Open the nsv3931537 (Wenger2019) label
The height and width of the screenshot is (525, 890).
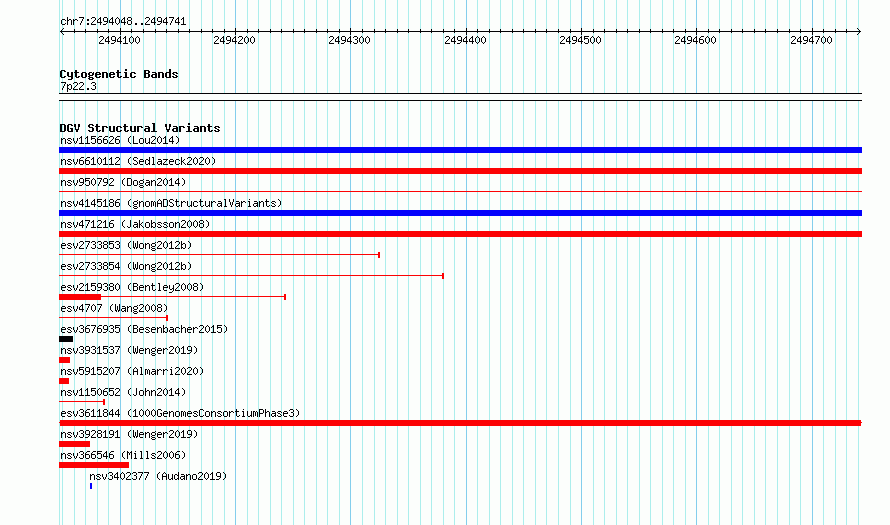click(129, 350)
